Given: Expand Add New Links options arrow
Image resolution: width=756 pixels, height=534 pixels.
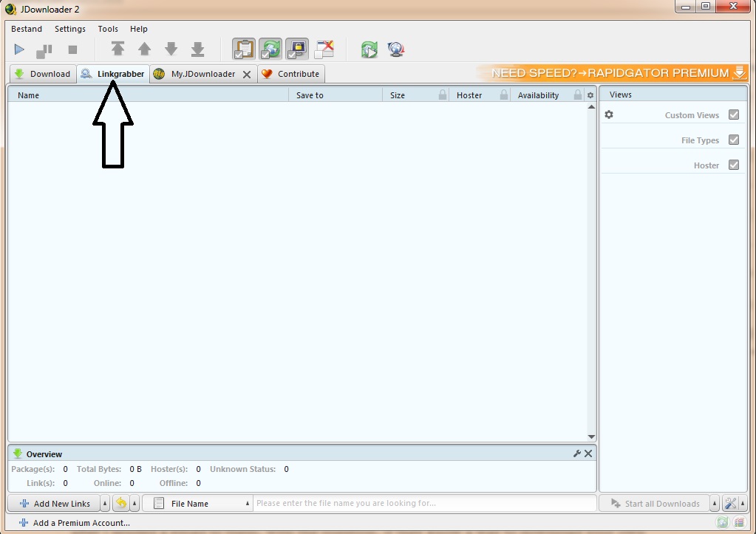Looking at the screenshot, I should tap(105, 504).
